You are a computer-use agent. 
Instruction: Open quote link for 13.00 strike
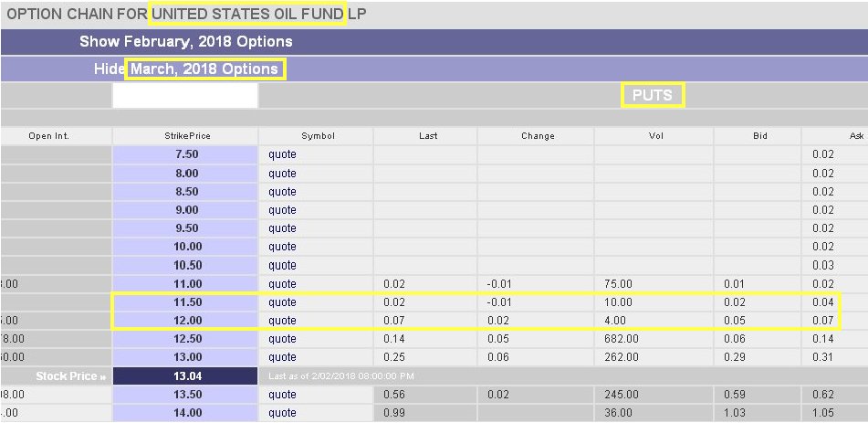click(282, 357)
